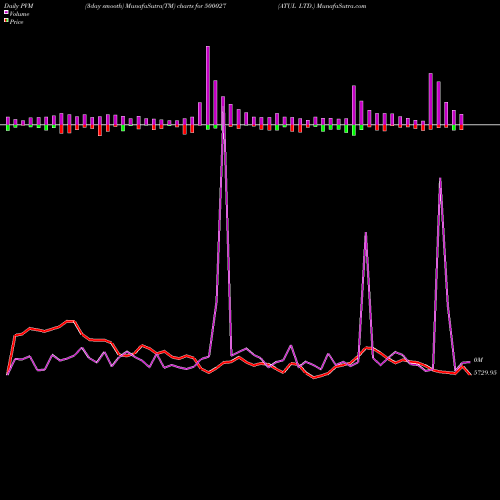The height and width of the screenshot is (500, 500).
Task: Click the tallest magenta volume bar
Action: point(208,86)
